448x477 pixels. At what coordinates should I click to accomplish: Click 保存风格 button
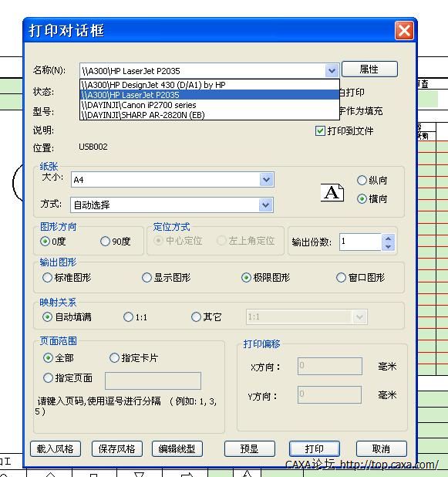point(116,448)
